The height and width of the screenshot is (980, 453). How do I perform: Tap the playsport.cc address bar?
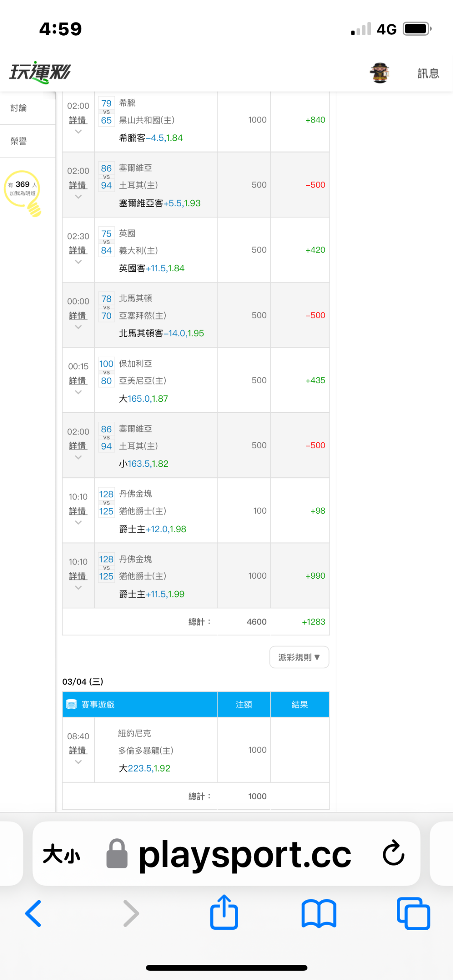245,854
